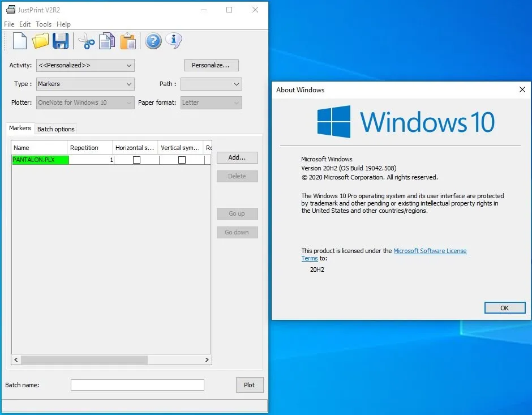This screenshot has height=415, width=532.
Task: Click the About info bubble icon
Action: pos(174,41)
